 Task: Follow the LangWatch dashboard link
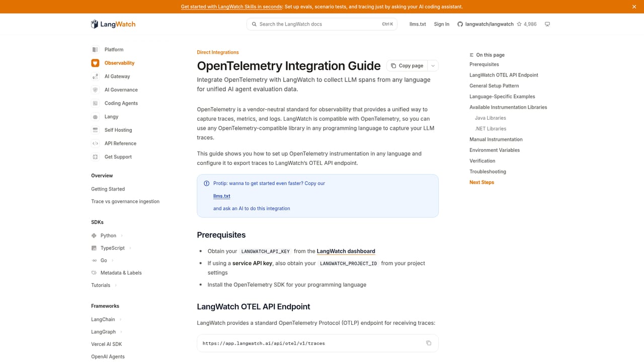(346, 251)
